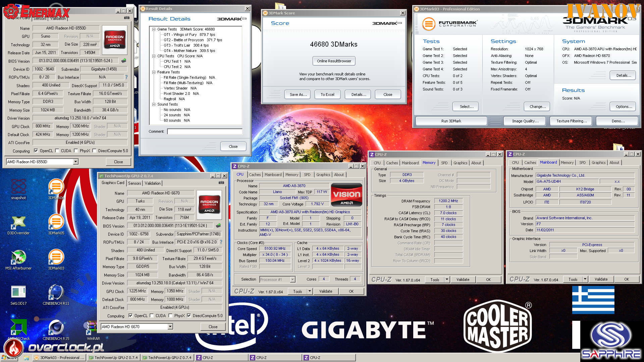Click Validate in the CPU-Z Memory window
This screenshot has width=644, height=362.
(x=463, y=280)
